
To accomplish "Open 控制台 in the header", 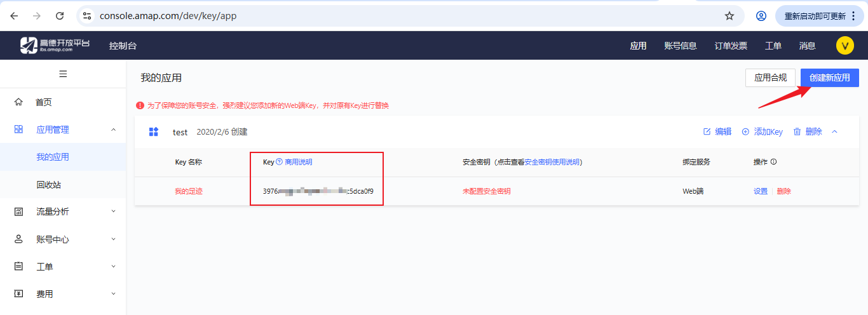I will [x=123, y=46].
